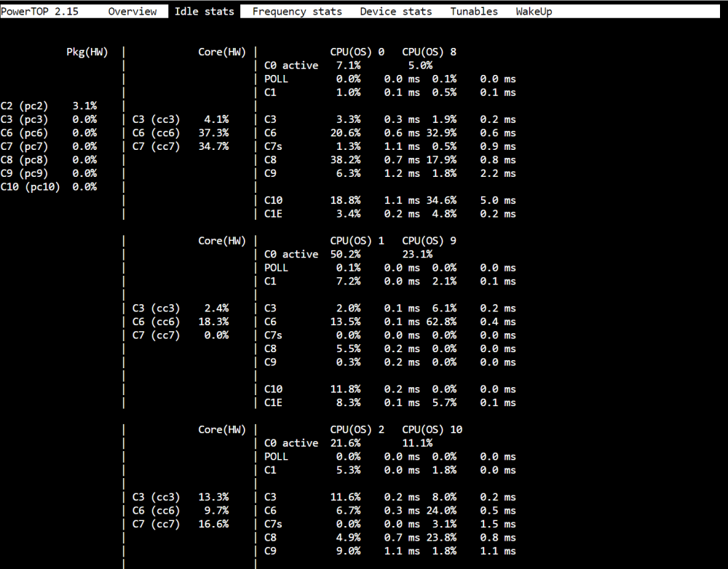Select the 8.0% C3 value for CPU 10
Screen dimensions: 728x569
point(444,497)
